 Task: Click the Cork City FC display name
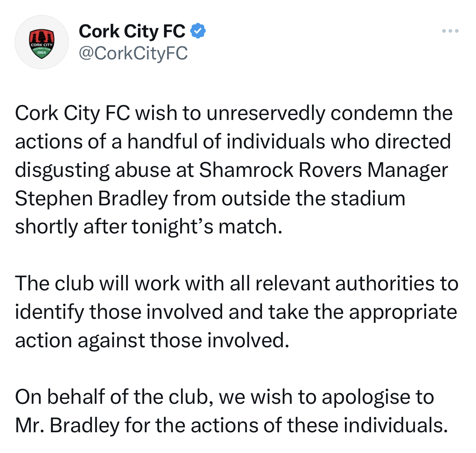click(x=132, y=31)
